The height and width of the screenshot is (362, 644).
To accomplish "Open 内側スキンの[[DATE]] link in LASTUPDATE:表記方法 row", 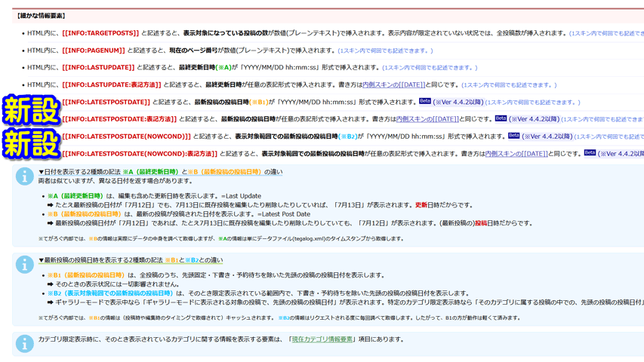I will pos(393,84).
